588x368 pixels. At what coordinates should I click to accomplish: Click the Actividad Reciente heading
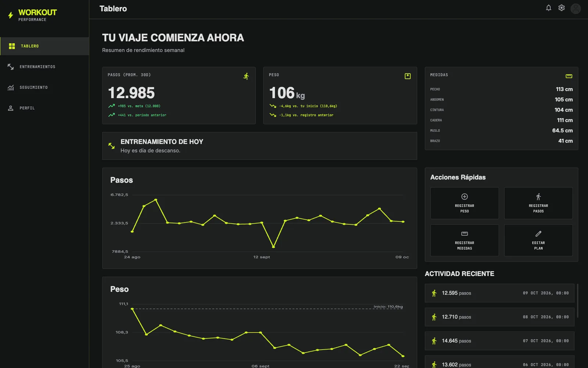(459, 274)
